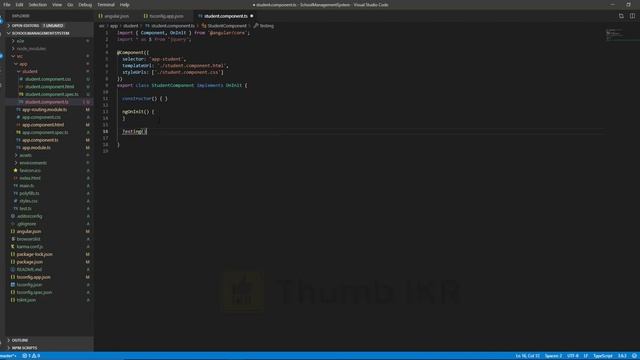The image size is (640, 360).
Task: Open .editorconfig file
Action: click(29, 216)
